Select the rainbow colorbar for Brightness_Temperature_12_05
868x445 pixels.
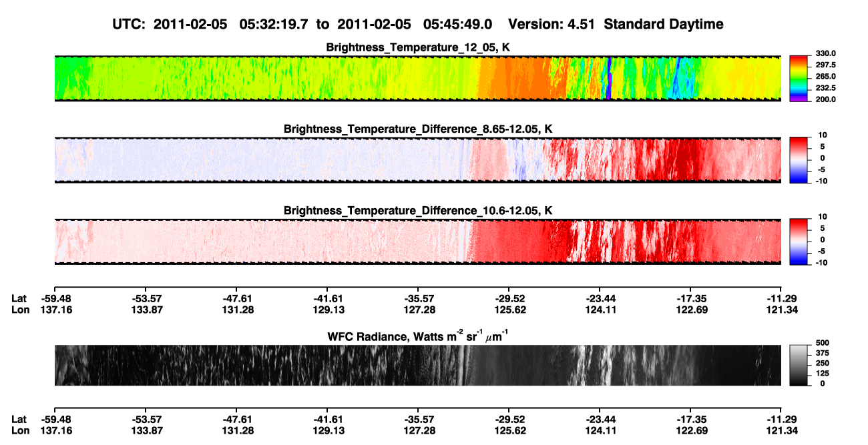click(799, 79)
